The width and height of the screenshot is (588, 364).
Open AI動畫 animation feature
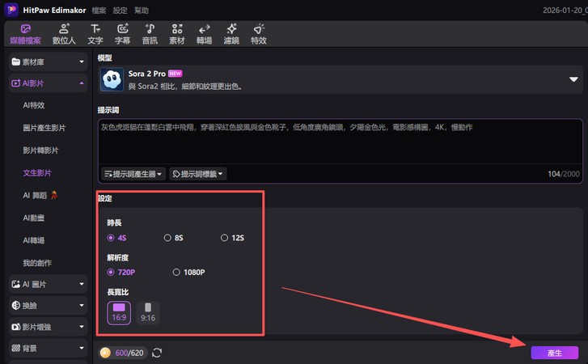click(34, 218)
